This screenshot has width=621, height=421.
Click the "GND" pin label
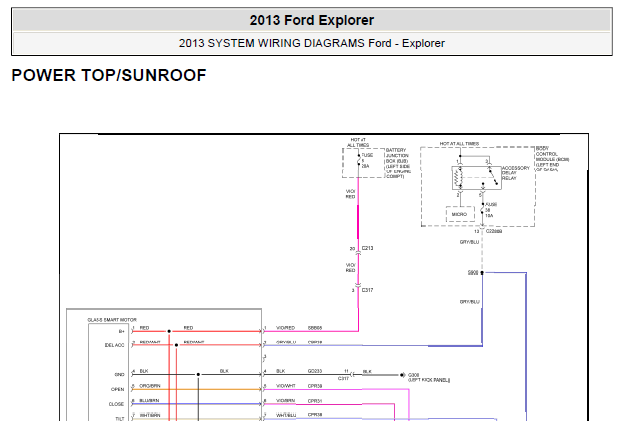pos(119,375)
